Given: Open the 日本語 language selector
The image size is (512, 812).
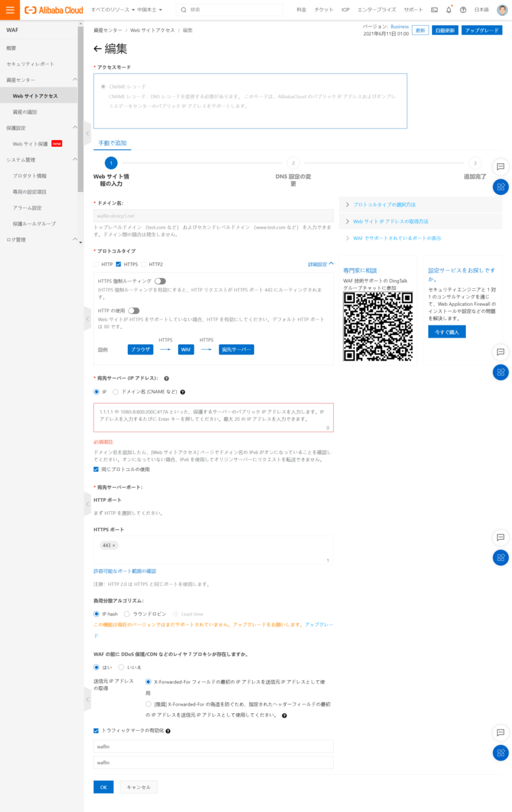Looking at the screenshot, I should (x=481, y=10).
